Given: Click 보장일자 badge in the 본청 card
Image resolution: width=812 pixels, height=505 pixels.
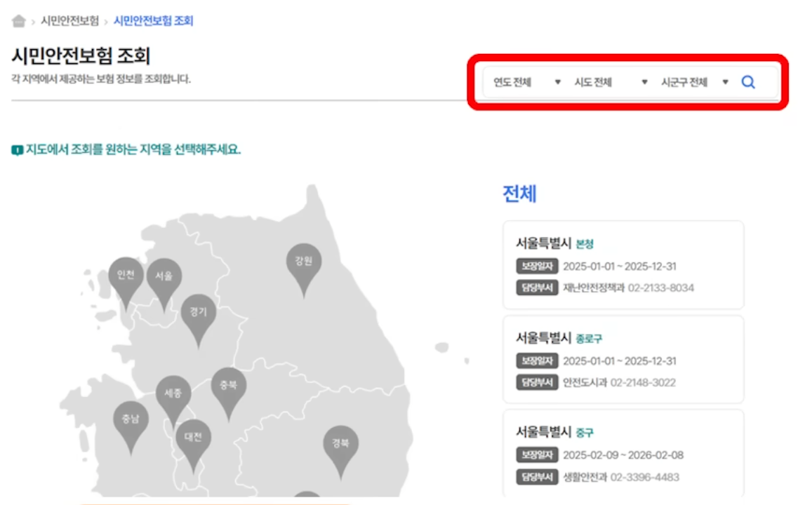Looking at the screenshot, I should 537,266.
